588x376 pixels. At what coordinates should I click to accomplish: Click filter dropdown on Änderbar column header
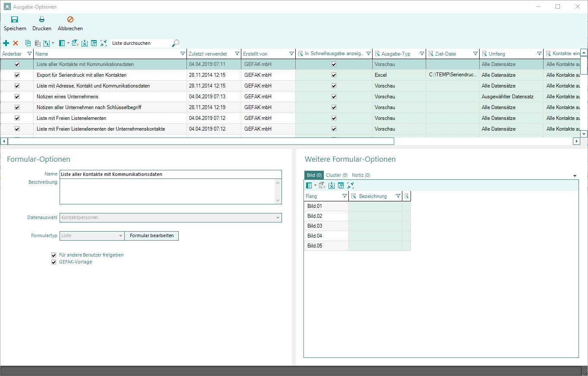pyautogui.click(x=29, y=54)
